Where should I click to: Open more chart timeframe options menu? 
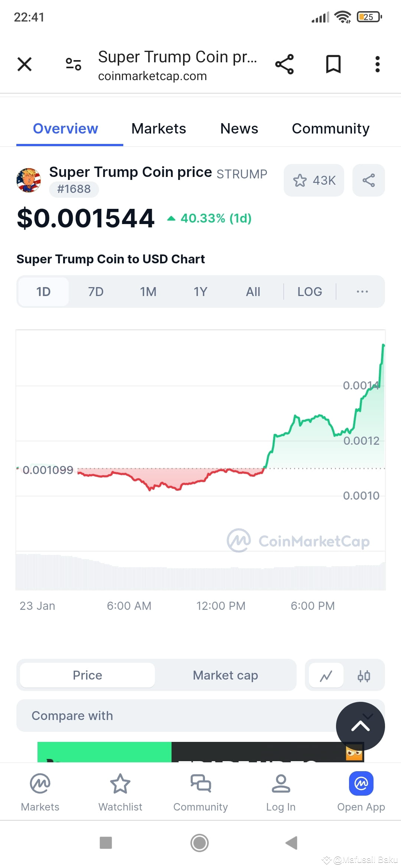(362, 292)
